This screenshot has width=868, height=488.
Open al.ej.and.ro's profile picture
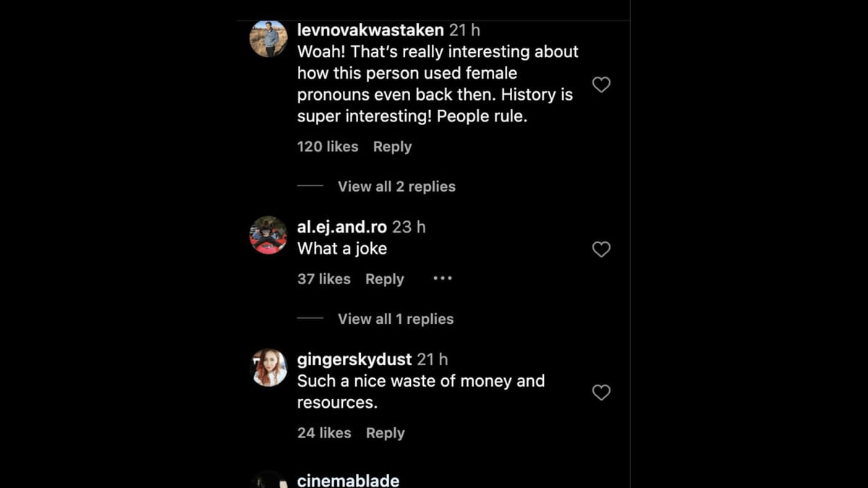[268, 236]
